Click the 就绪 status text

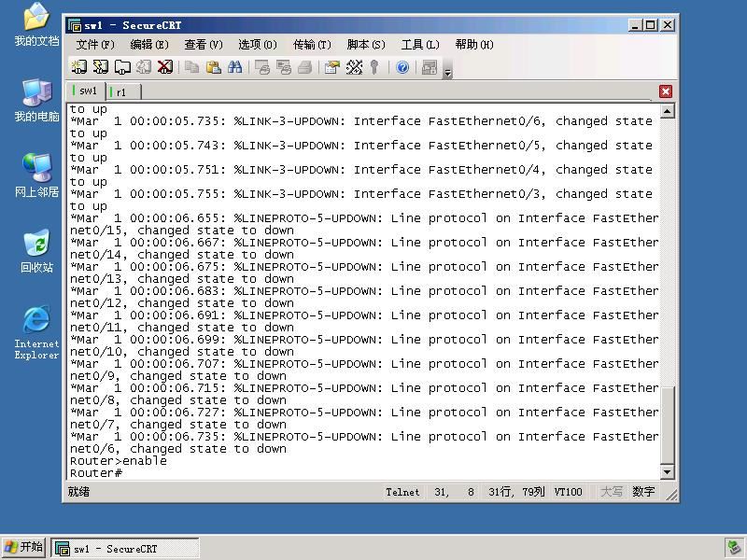(x=78, y=492)
